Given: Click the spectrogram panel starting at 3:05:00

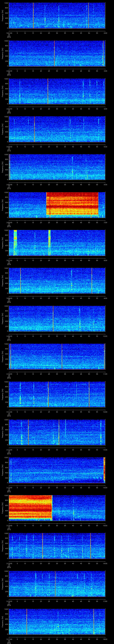Looking at the screenshot, I should [x=57, y=167].
